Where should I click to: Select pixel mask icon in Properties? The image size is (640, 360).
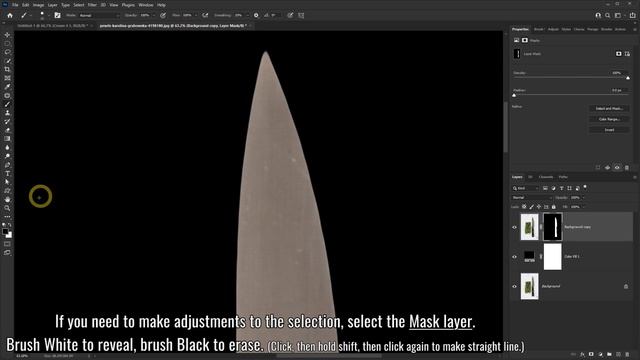619,53
